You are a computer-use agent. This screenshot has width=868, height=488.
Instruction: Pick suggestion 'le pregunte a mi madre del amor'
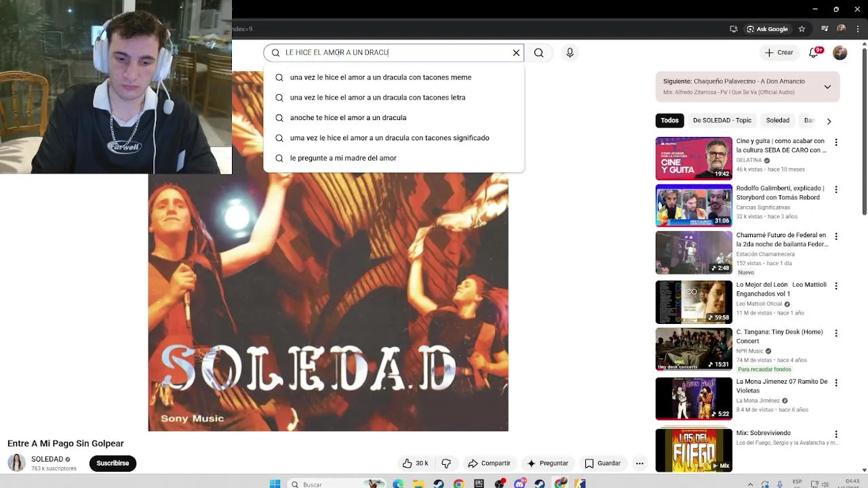393,158
